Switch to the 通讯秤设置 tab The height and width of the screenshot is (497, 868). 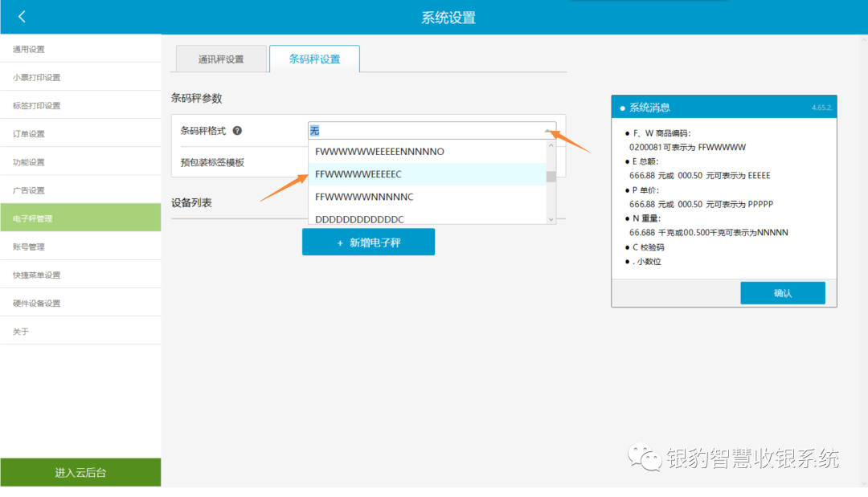coord(219,59)
